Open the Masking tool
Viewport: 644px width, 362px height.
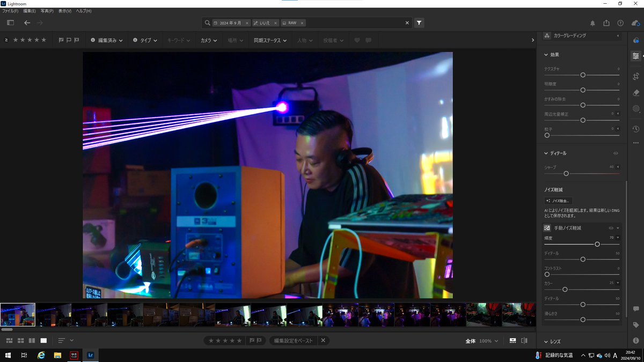[636, 108]
